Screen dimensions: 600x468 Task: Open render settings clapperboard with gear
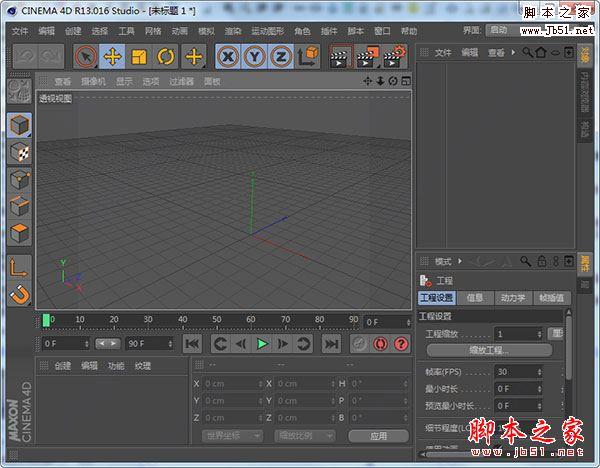395,58
